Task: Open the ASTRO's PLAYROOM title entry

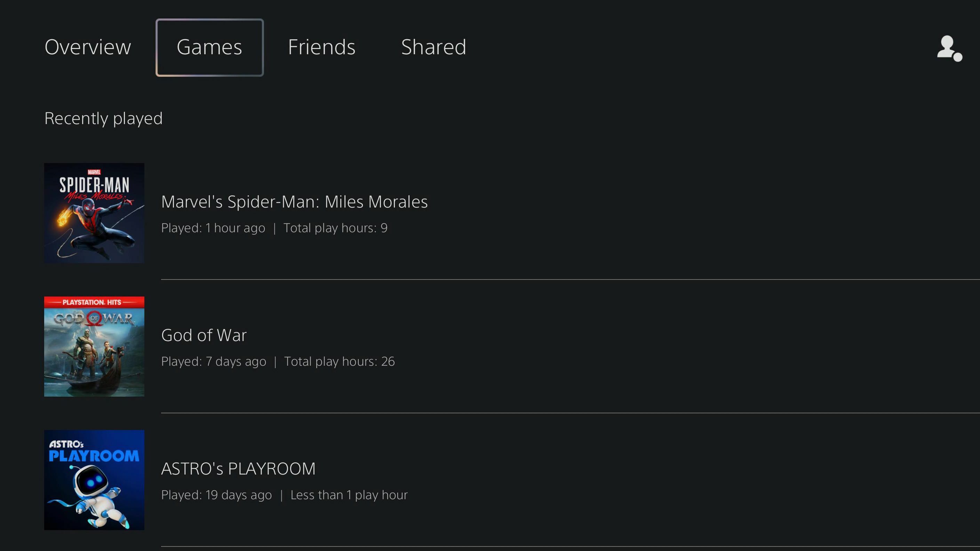Action: click(239, 469)
